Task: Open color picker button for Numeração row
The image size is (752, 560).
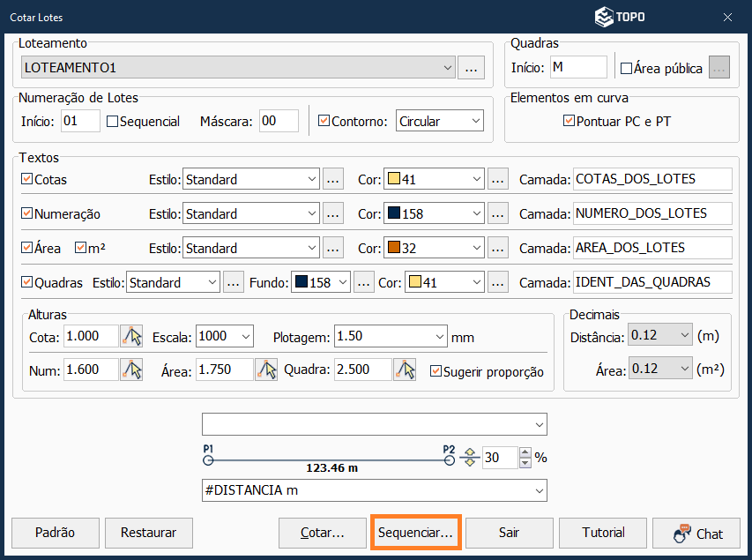Action: point(498,213)
